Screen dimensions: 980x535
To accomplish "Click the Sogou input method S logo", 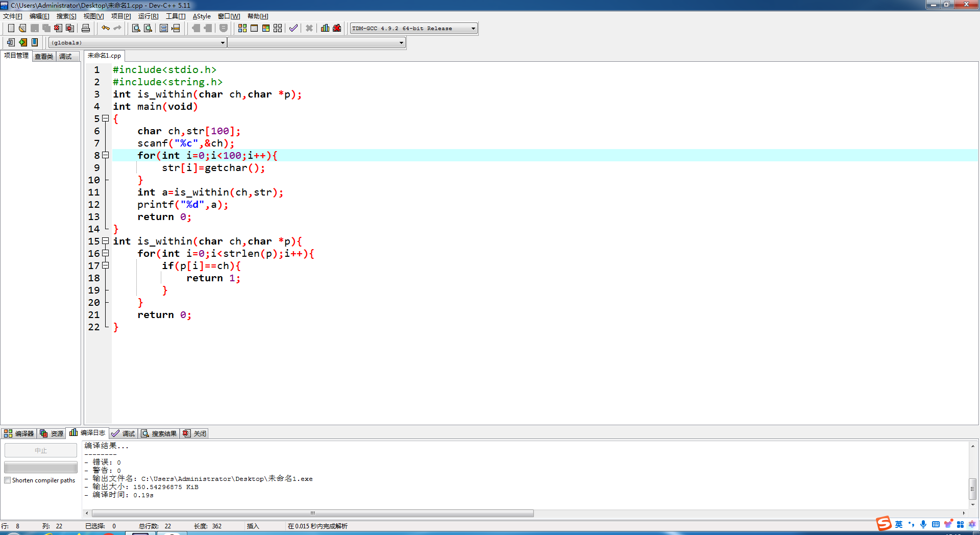I will coord(884,524).
